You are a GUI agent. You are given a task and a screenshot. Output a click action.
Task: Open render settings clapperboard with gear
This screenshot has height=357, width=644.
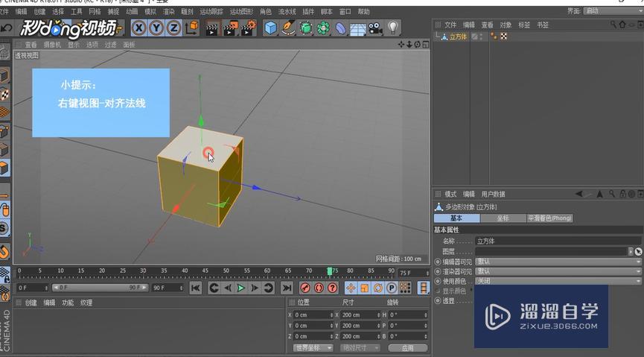click(x=248, y=28)
